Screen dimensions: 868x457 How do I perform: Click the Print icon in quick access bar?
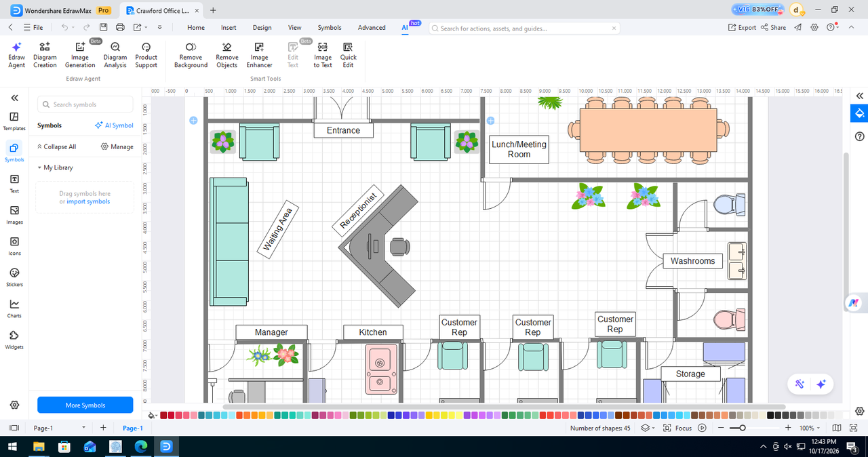click(x=120, y=27)
